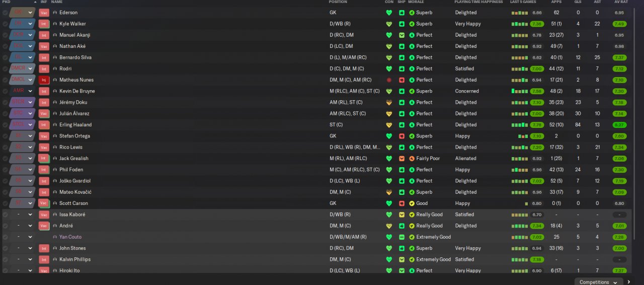Click the player icon beside Phil Foden
Image resolution: width=644 pixels, height=285 pixels.
(55, 170)
